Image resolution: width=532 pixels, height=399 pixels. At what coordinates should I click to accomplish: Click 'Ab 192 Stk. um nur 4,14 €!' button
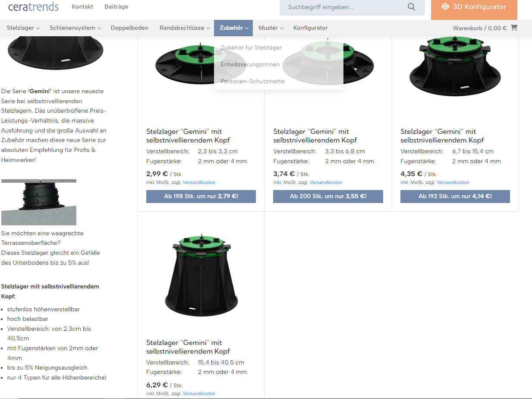coord(455,196)
